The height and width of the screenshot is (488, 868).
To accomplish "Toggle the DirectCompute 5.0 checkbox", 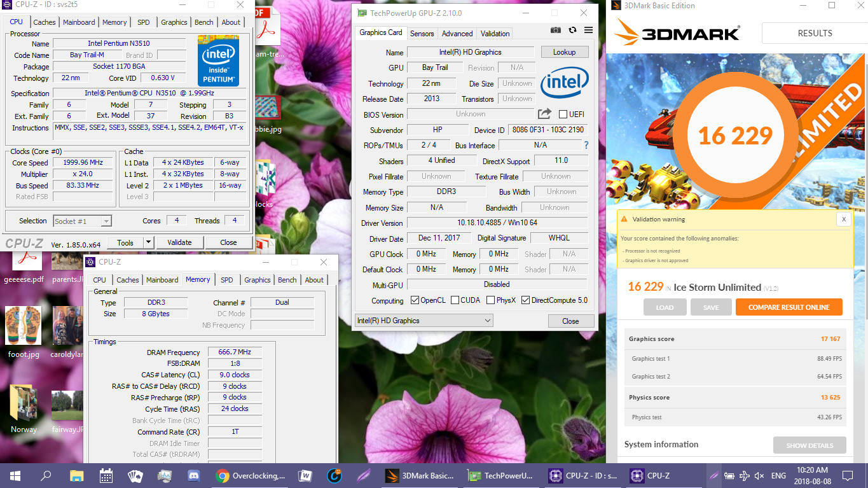I will 525,300.
